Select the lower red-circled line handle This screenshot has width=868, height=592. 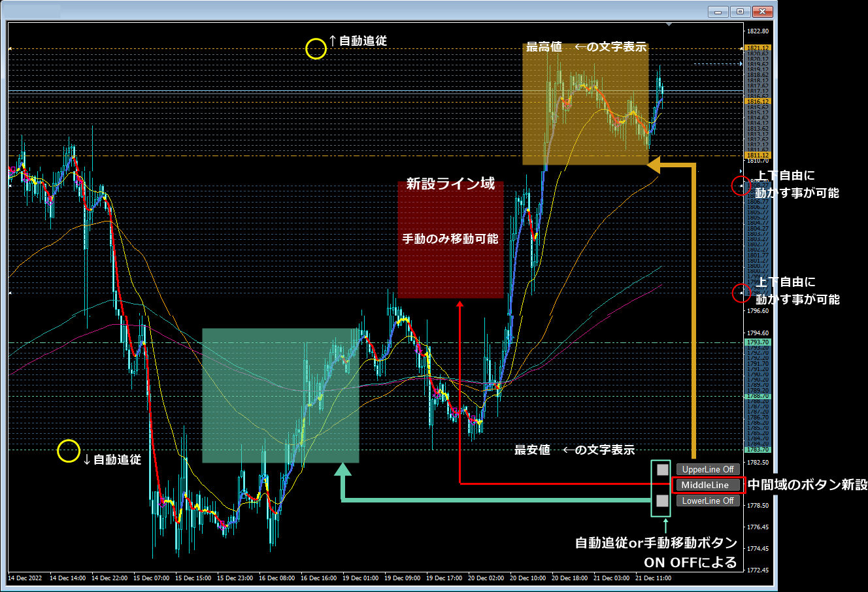tap(741, 293)
